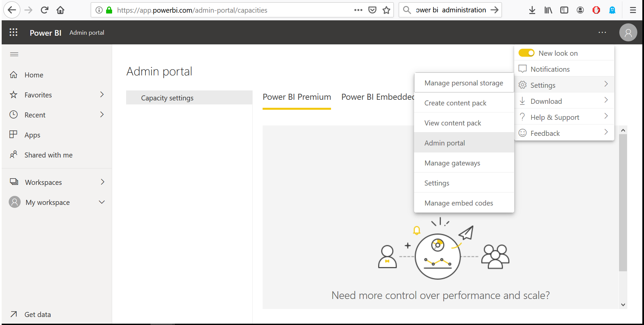
Task: Open the Firefox library icon
Action: point(548,10)
